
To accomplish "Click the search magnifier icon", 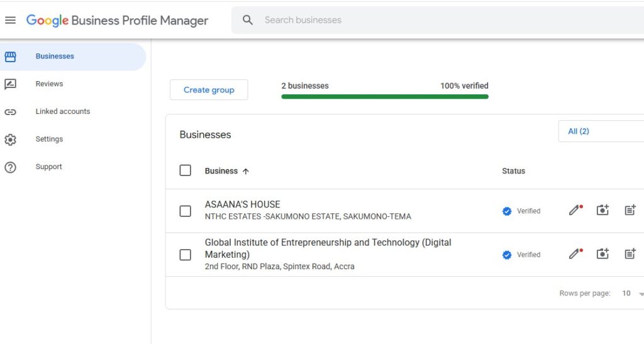I will click(x=247, y=19).
